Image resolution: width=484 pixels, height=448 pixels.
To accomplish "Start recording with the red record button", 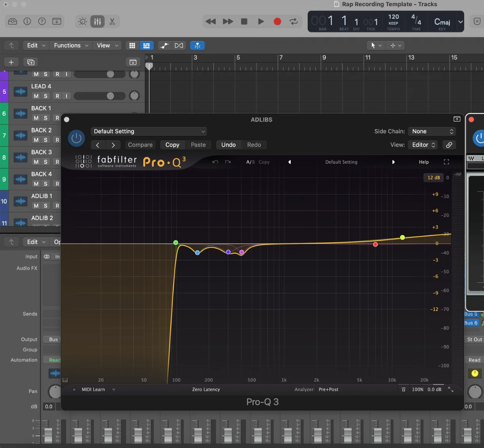I will pos(277,21).
